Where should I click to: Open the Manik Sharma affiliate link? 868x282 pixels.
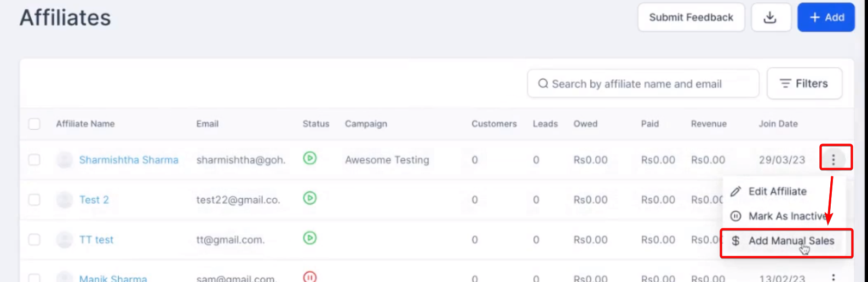(113, 278)
